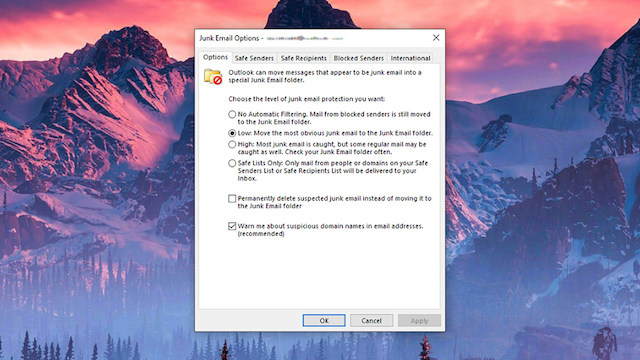Click the Cancel button
Screen dimensions: 640x360
371,320
